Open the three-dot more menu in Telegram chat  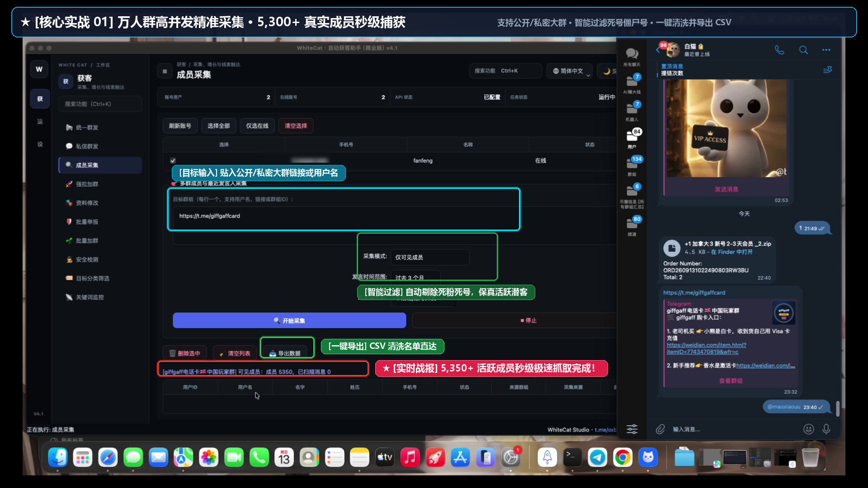(x=826, y=50)
